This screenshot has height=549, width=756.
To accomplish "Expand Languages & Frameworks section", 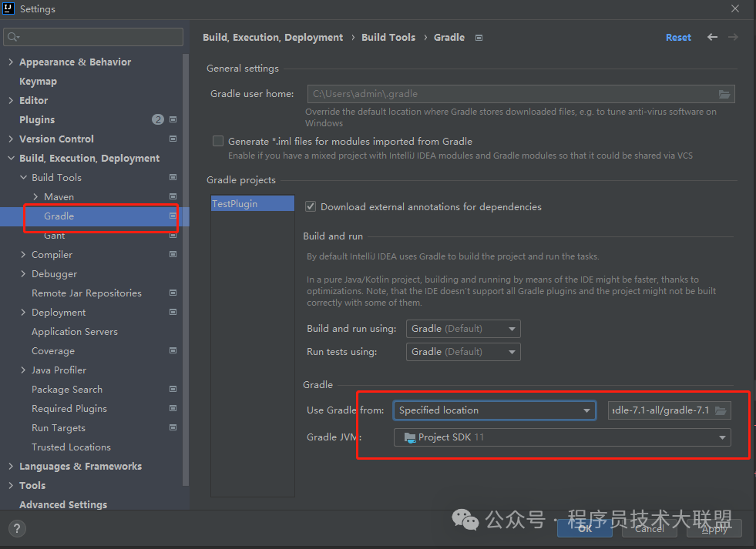I will pyautogui.click(x=11, y=466).
